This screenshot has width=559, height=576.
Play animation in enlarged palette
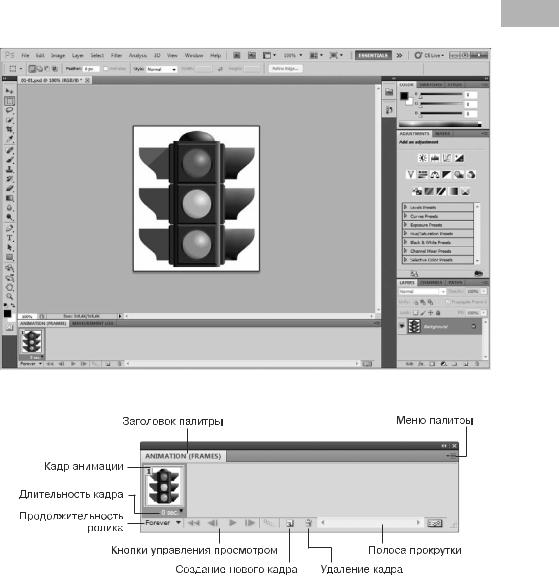pos(232,523)
